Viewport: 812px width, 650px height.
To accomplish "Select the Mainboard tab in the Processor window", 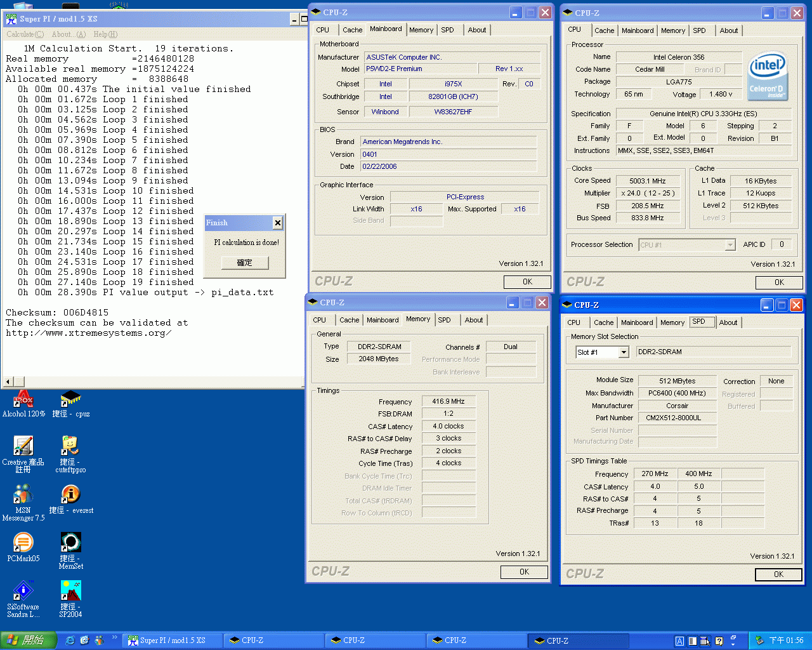I will tap(638, 30).
